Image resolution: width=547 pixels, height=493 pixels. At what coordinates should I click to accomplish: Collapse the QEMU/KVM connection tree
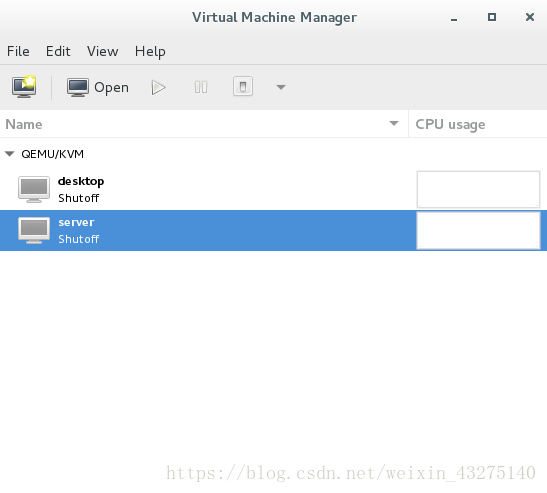pyautogui.click(x=10, y=154)
